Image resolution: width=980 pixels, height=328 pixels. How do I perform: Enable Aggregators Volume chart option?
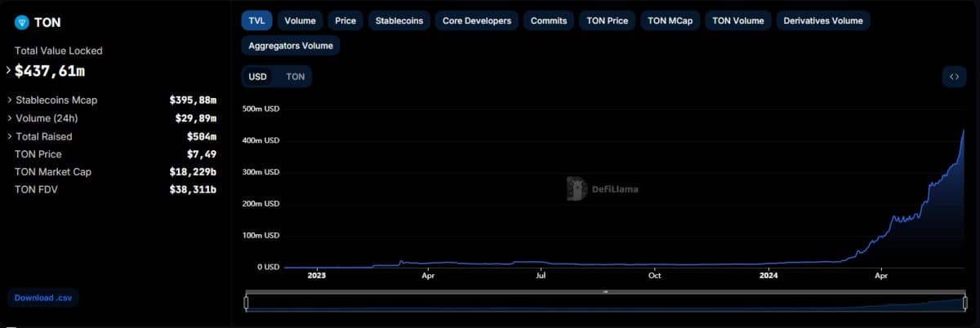(x=291, y=46)
